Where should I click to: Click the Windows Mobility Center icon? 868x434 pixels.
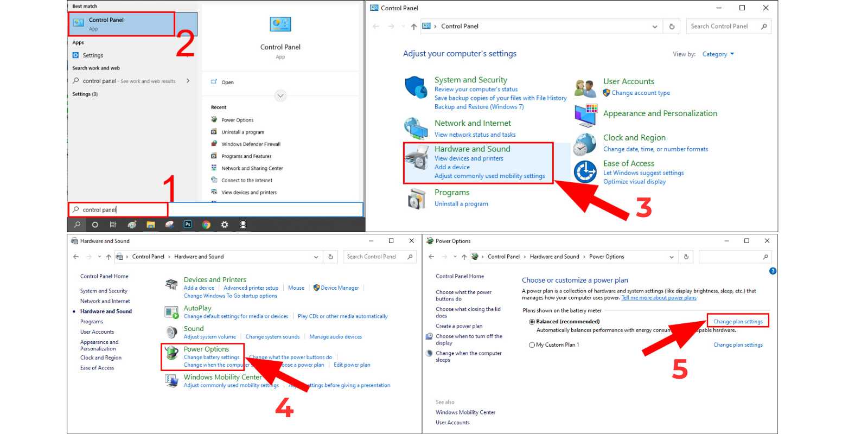point(171,381)
